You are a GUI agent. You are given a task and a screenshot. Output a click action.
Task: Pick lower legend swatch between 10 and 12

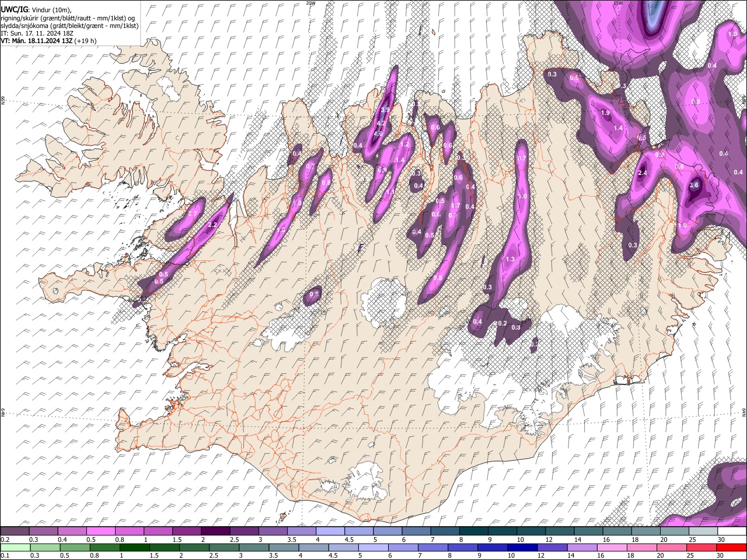click(x=523, y=547)
